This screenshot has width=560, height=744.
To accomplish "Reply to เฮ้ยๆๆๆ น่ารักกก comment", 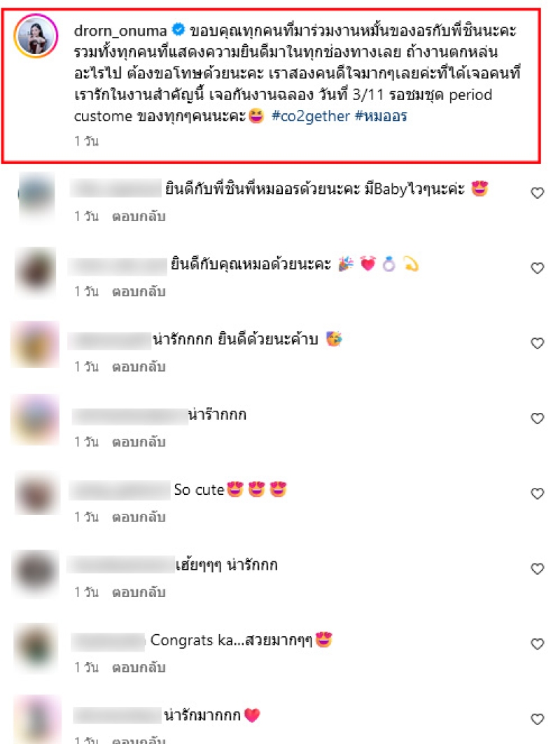I will (x=139, y=592).
